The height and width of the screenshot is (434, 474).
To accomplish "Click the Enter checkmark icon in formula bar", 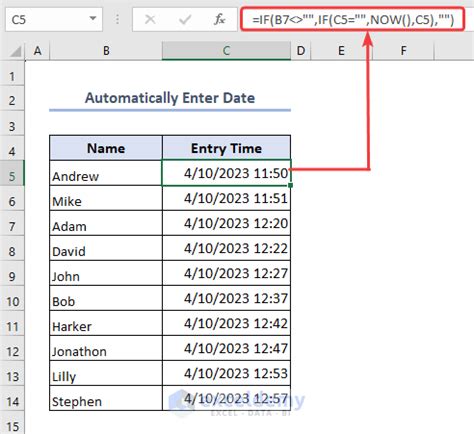I will pyautogui.click(x=185, y=20).
